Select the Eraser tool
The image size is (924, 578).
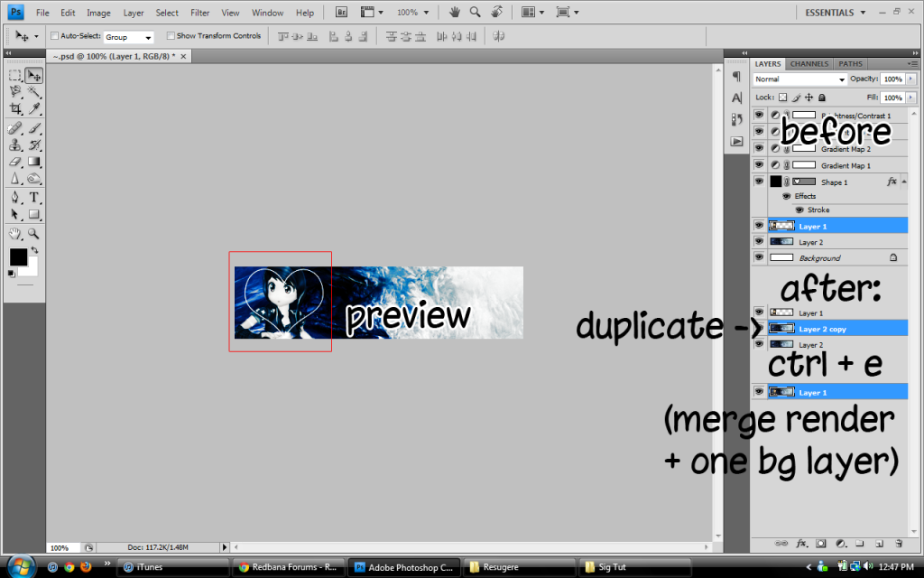click(15, 162)
